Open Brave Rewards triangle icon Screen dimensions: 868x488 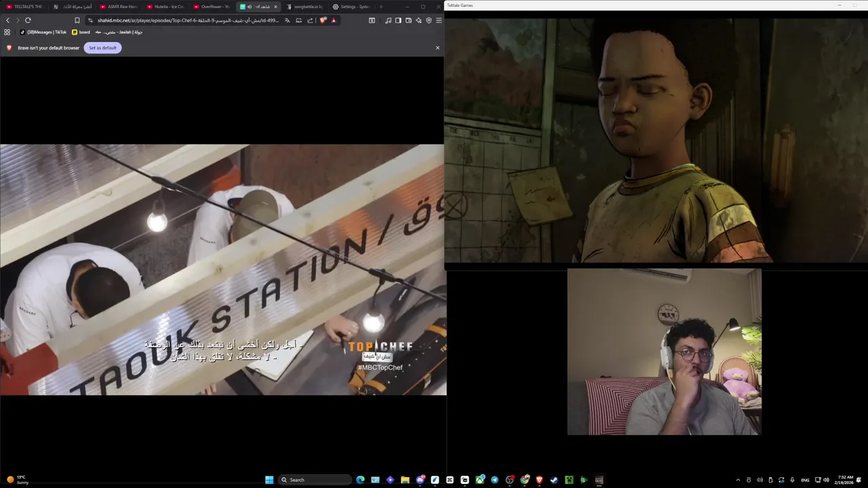coord(334,20)
